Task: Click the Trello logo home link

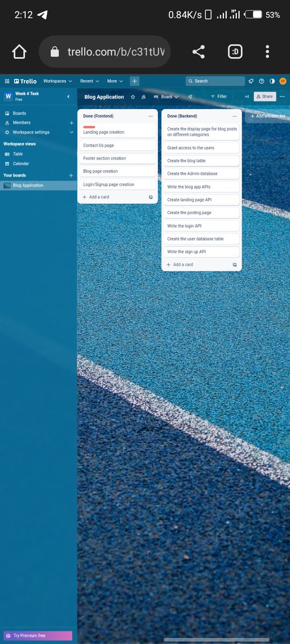Action: point(26,81)
